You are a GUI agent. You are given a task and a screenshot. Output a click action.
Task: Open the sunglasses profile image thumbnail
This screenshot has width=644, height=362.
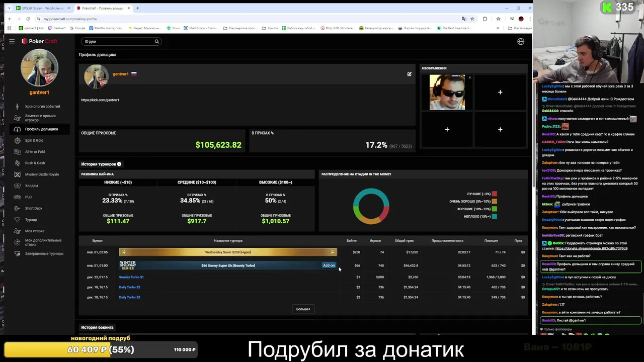coord(447,93)
